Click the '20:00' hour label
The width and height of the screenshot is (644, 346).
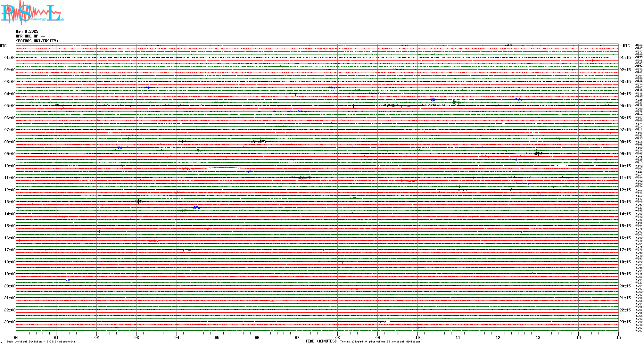coord(10,286)
